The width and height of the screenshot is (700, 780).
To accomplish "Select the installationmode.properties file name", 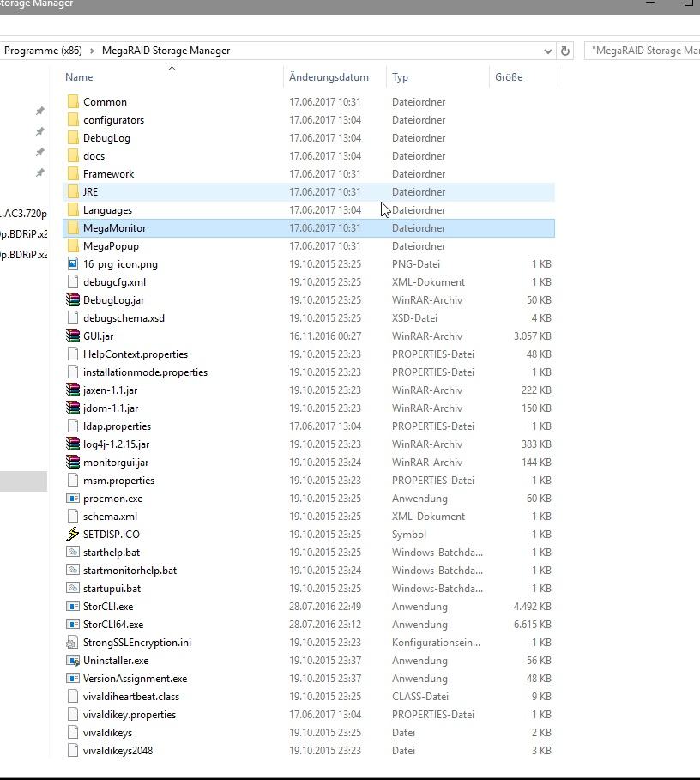I will (x=145, y=372).
